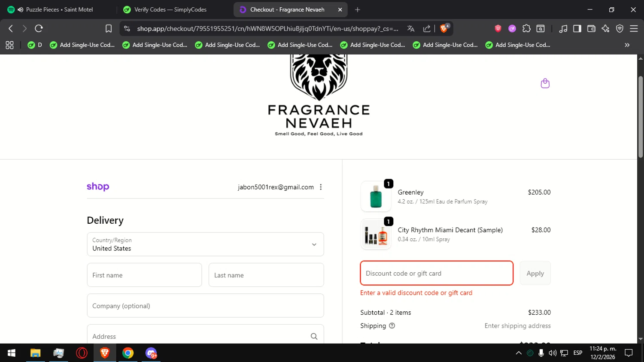Open Chrome from the taskbar
Image resolution: width=644 pixels, height=362 pixels.
[x=128, y=353]
